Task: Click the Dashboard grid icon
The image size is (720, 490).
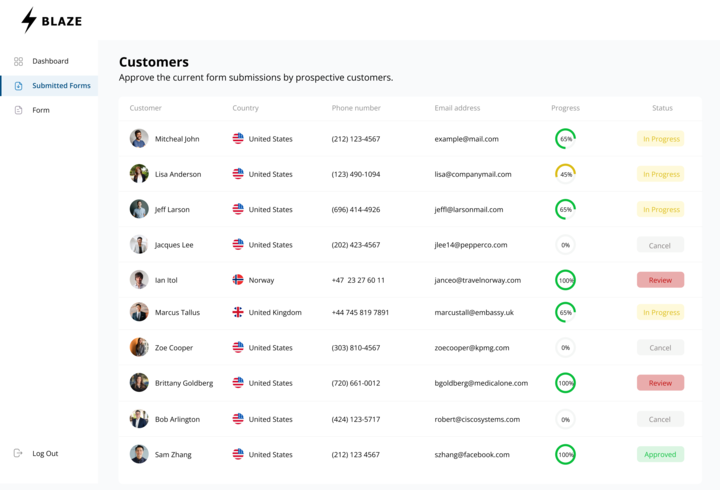Action: pyautogui.click(x=18, y=62)
